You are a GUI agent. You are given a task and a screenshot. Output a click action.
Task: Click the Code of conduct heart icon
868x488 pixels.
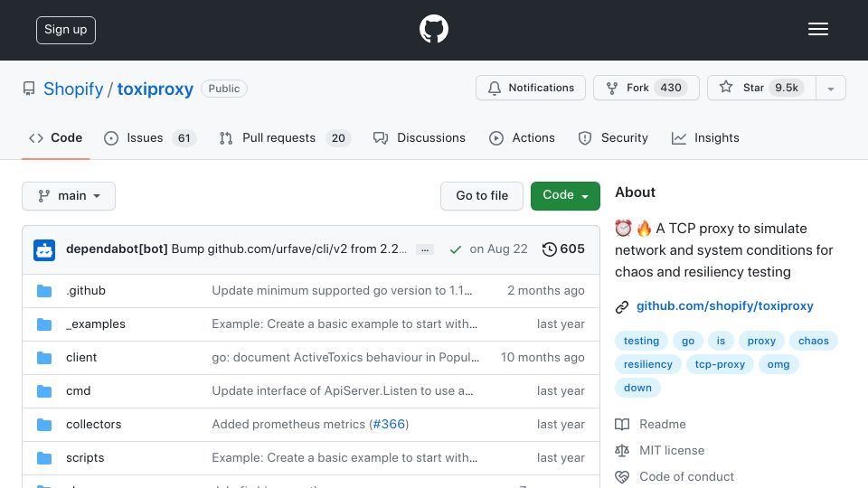click(622, 477)
